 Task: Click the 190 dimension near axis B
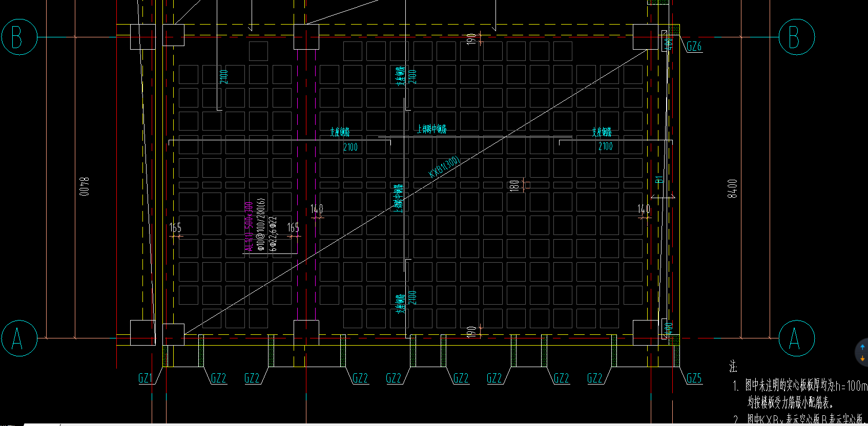[x=471, y=38]
